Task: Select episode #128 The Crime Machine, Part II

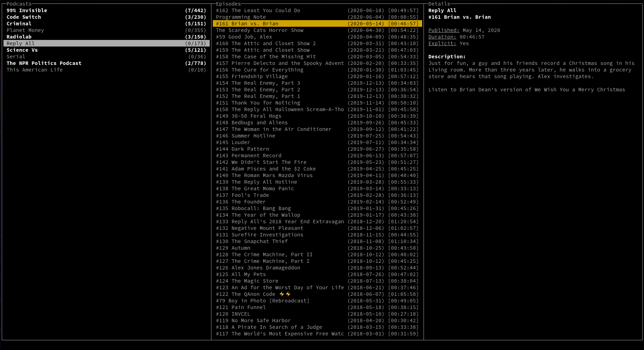Action: [317, 255]
